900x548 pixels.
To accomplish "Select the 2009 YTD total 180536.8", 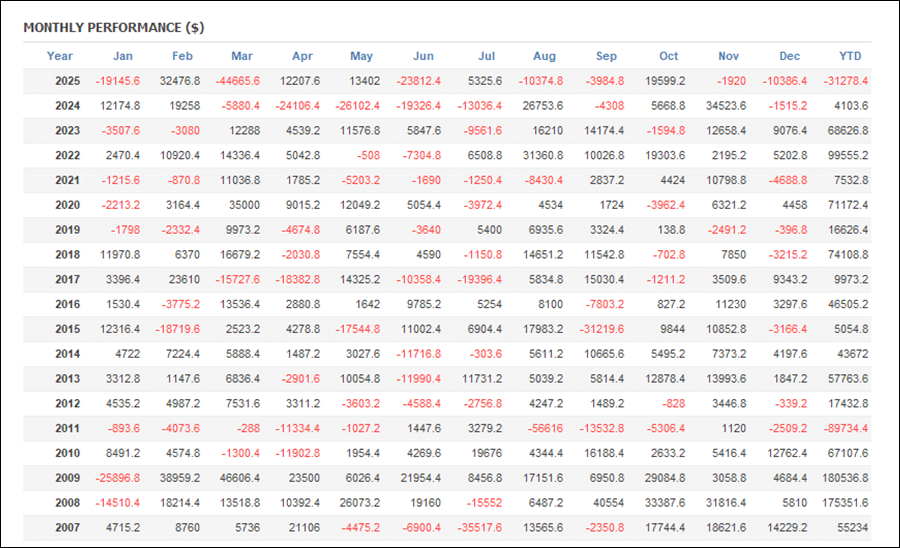I will [x=844, y=477].
